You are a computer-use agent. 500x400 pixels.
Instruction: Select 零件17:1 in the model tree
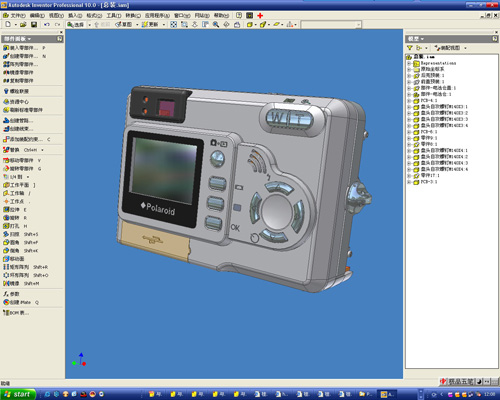[430, 176]
